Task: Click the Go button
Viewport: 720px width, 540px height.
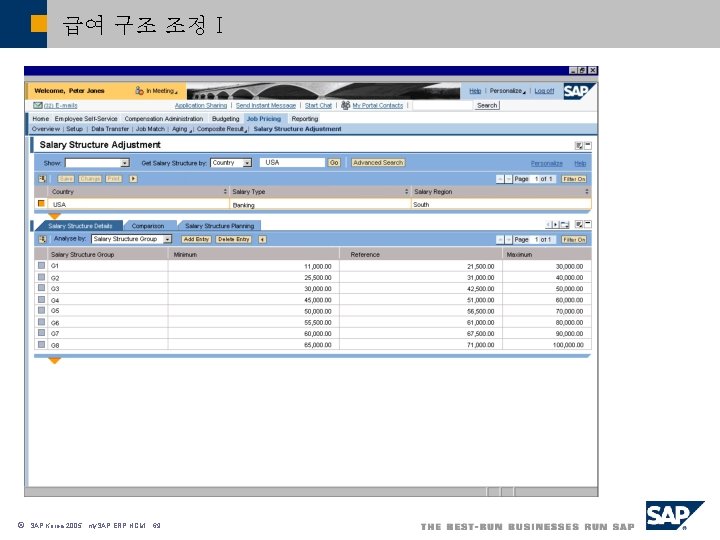Action: (334, 163)
